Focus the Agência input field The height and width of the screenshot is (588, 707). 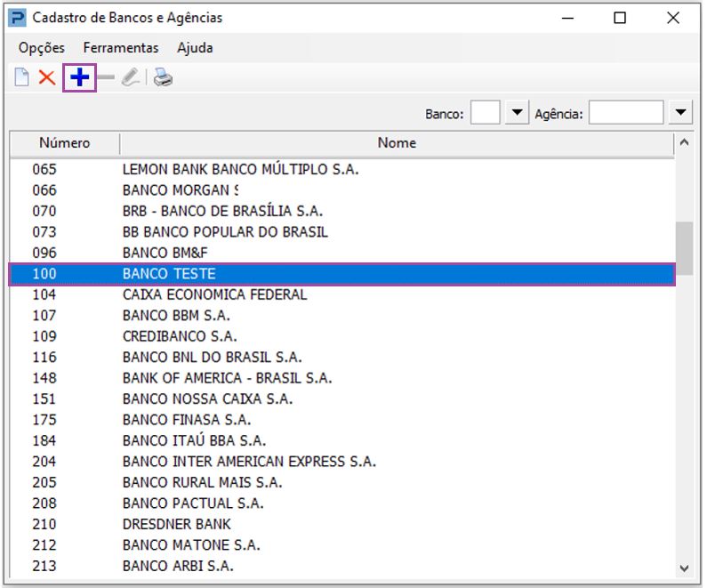coord(626,112)
